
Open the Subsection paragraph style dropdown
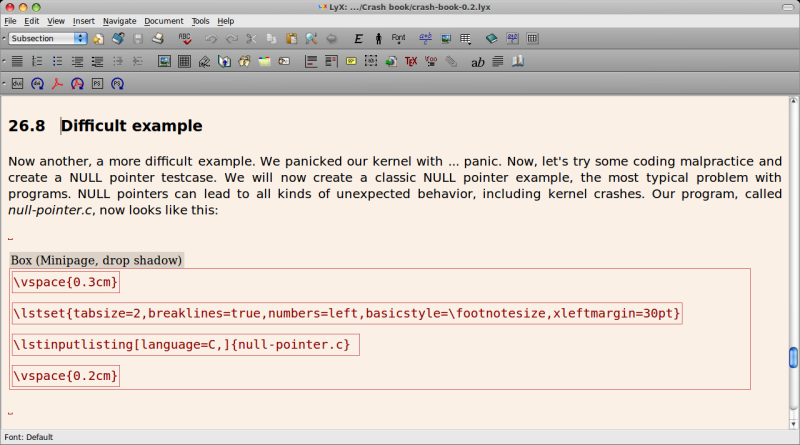(x=48, y=39)
